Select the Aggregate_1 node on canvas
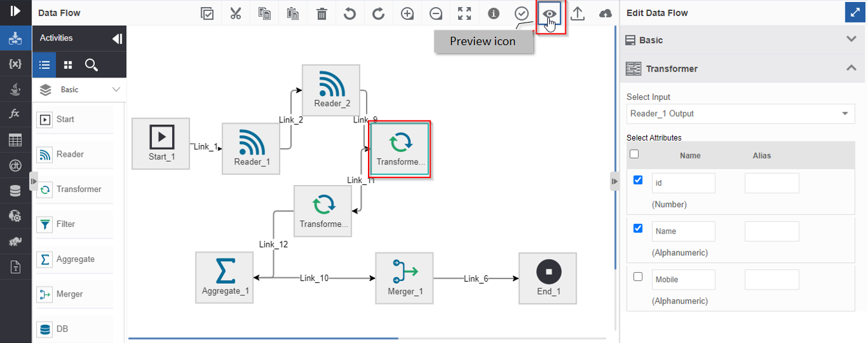This screenshot has height=343, width=868. [x=224, y=278]
